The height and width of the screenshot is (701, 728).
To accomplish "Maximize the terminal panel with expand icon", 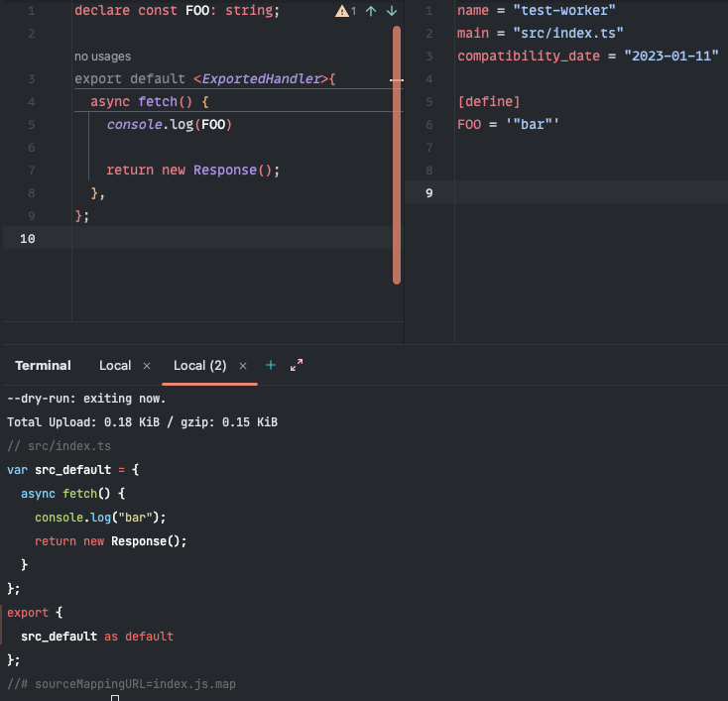I will (x=297, y=365).
